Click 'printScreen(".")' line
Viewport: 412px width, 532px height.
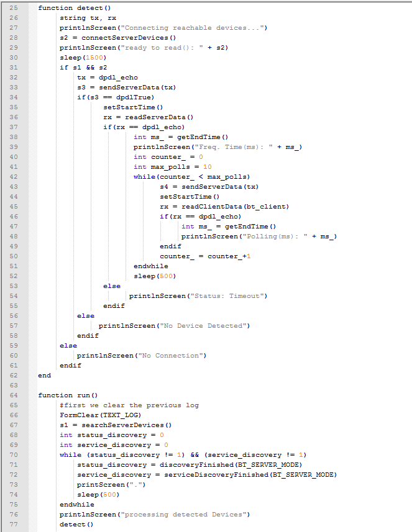point(111,485)
